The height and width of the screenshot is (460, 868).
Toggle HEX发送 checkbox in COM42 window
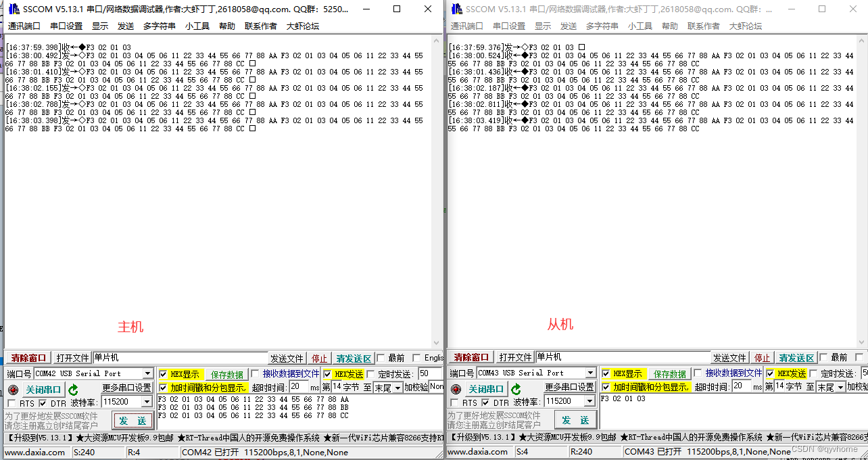328,374
